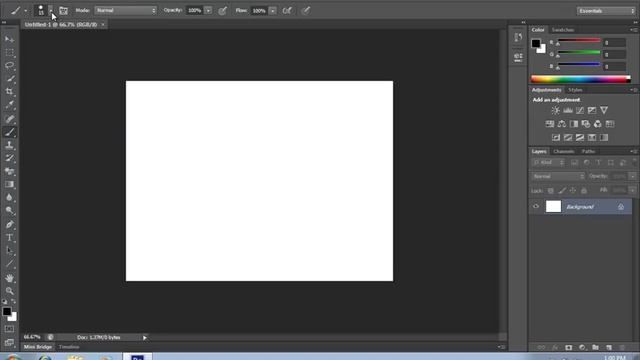640x360 pixels.
Task: Add a Brightness/Contrast adjustment
Action: (556, 110)
